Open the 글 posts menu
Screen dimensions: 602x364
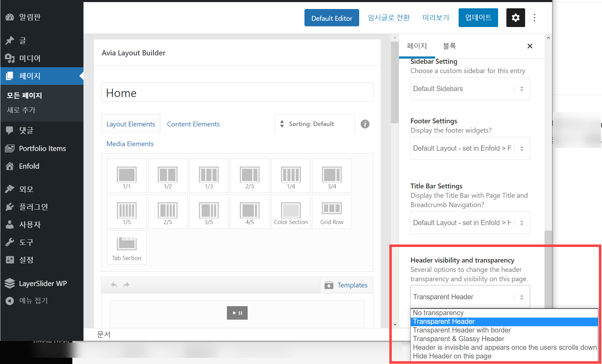coord(42,41)
